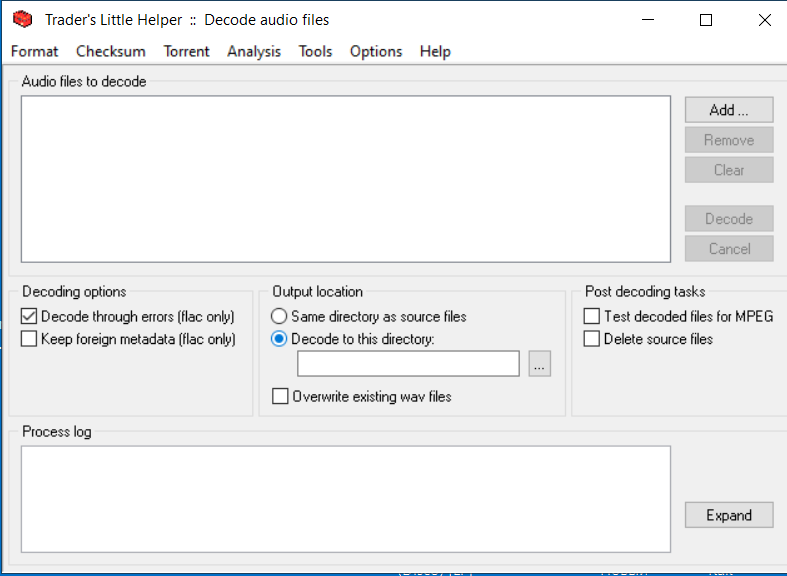Viewport: 787px width, 576px height.
Task: Minimize the Trader's Little Helper window
Action: coord(648,20)
